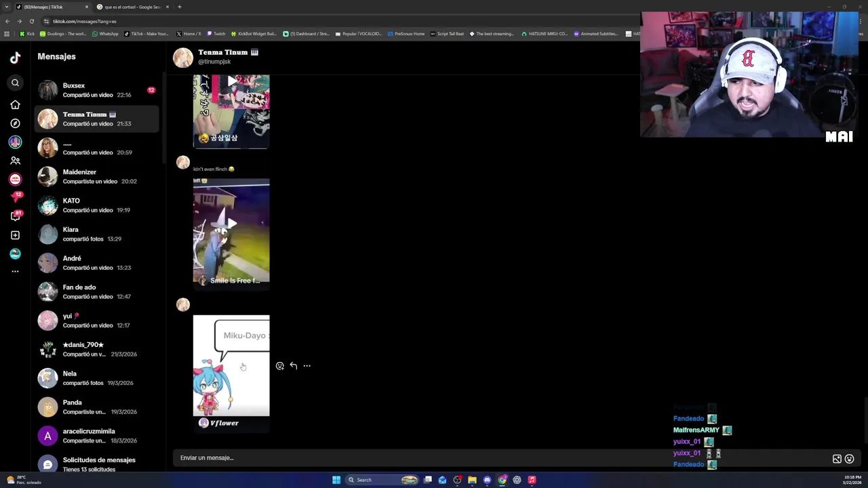Open the Kiara conversation
This screenshot has height=488, width=868.
click(98, 234)
